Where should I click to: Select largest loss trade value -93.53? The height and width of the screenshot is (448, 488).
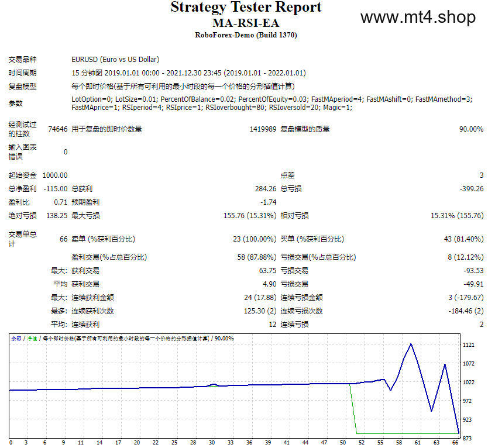[473, 271]
